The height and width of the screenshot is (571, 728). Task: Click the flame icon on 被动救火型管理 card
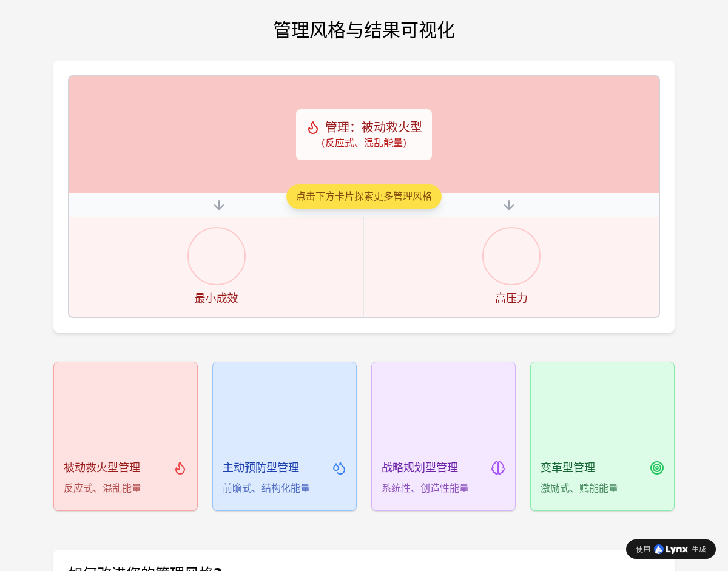180,468
